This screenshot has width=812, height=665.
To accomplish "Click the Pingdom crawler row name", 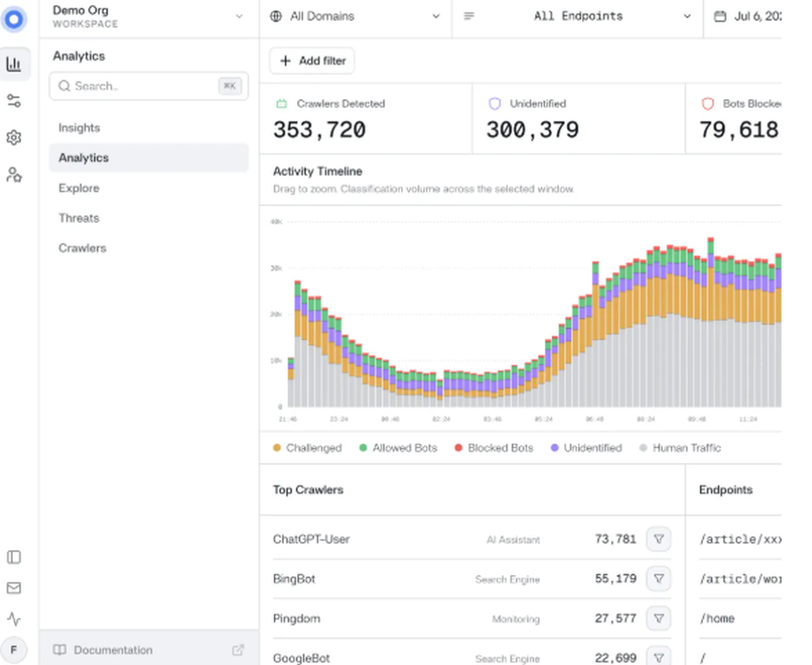I will [296, 619].
